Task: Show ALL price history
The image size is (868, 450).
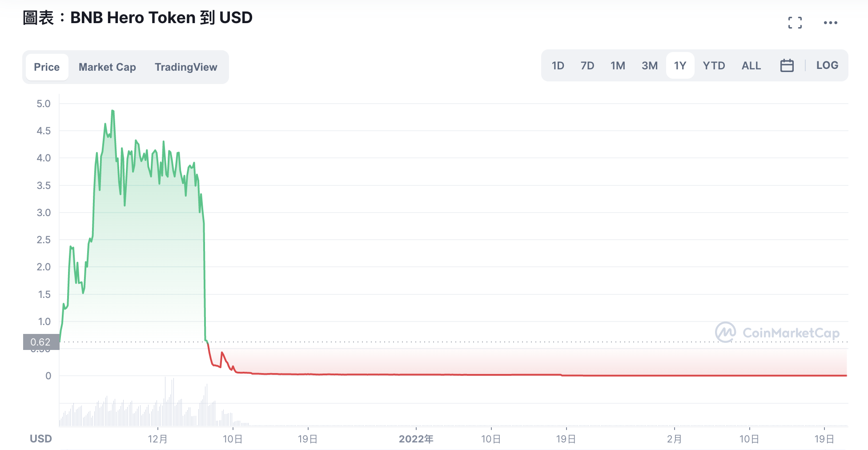Action: click(751, 66)
